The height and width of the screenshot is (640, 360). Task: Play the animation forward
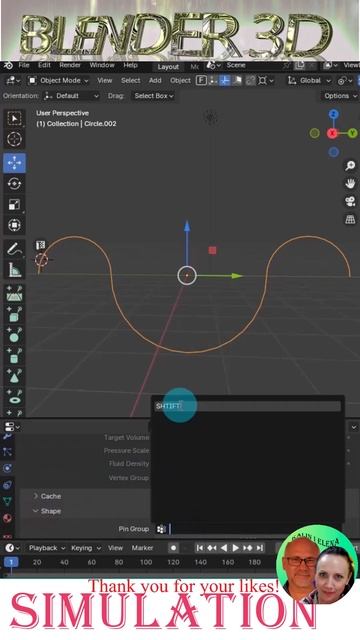pos(235,548)
